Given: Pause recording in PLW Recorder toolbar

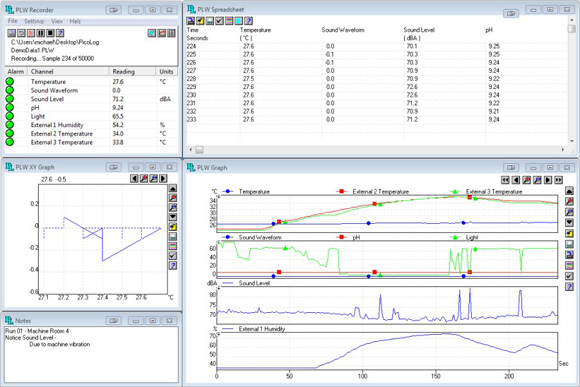Looking at the screenshot, I should tap(41, 33).
